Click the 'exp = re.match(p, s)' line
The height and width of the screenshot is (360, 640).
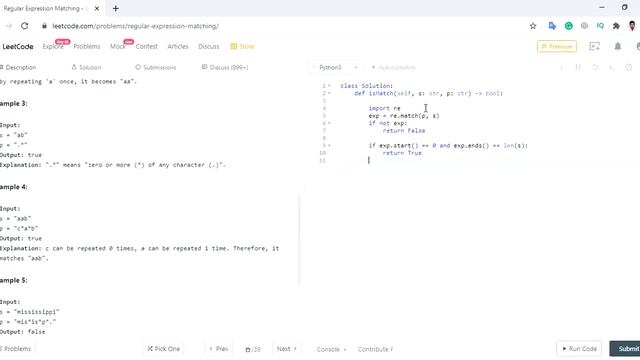[x=404, y=116]
